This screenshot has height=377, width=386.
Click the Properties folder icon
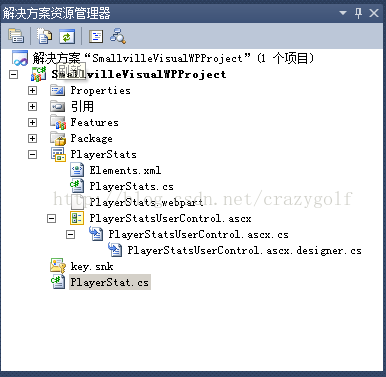(x=57, y=90)
